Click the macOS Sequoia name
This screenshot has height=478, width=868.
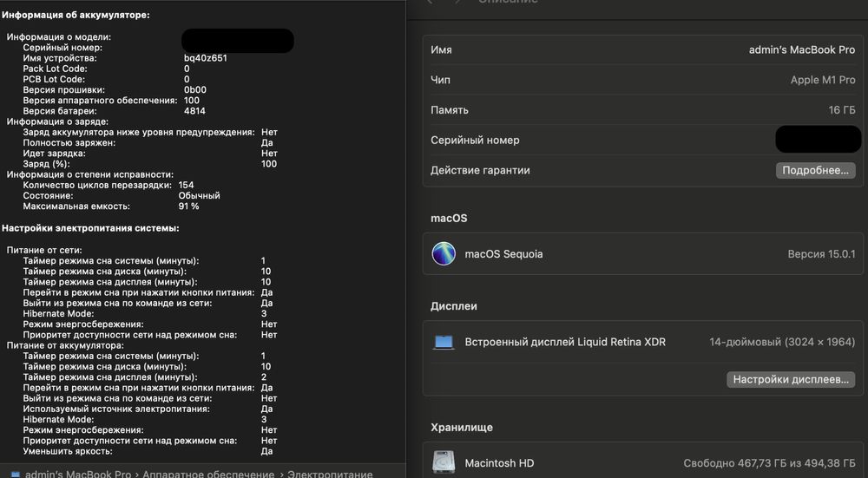(x=503, y=254)
